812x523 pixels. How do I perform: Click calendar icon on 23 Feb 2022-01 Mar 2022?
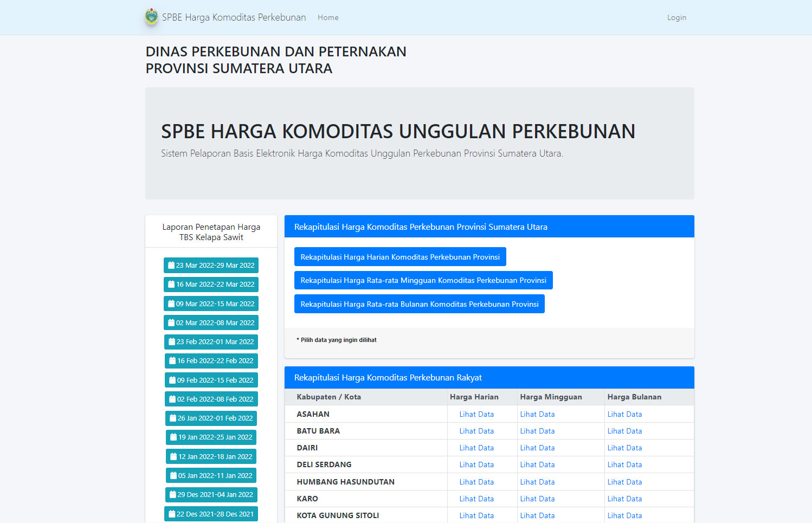pos(172,342)
